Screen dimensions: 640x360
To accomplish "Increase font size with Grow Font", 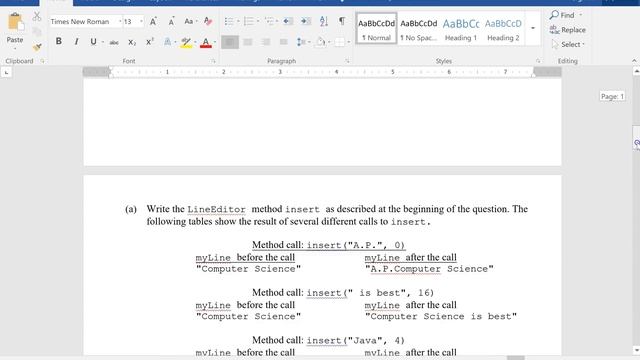I will tap(153, 21).
